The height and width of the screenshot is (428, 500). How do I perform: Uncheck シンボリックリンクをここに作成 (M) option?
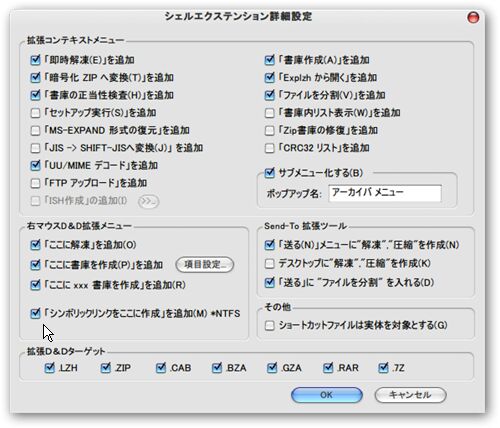pos(35,313)
